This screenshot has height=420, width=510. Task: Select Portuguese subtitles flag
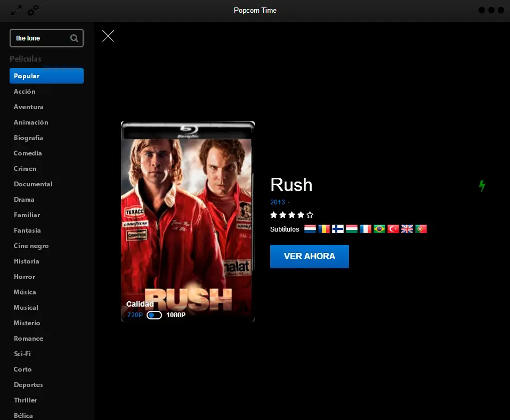pos(421,229)
